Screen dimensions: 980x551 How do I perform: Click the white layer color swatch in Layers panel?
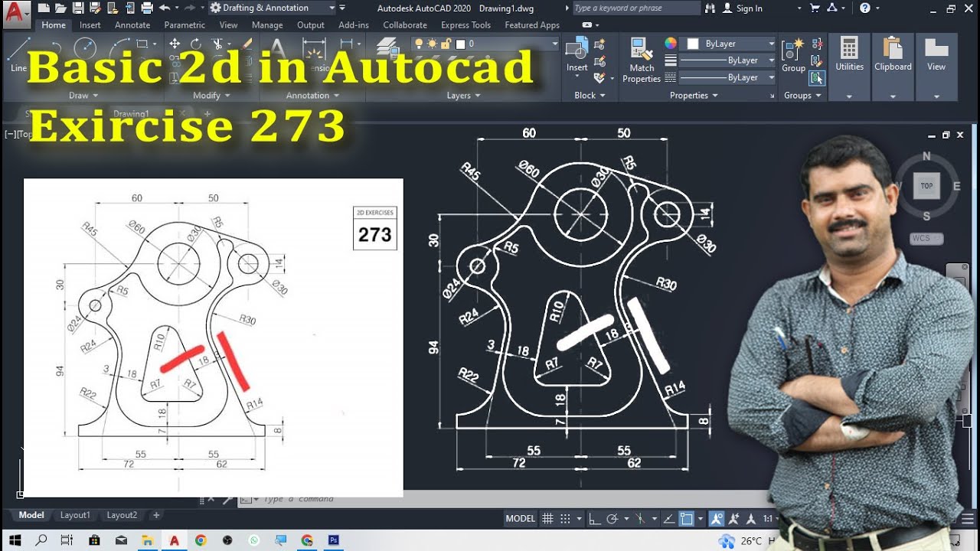(461, 44)
